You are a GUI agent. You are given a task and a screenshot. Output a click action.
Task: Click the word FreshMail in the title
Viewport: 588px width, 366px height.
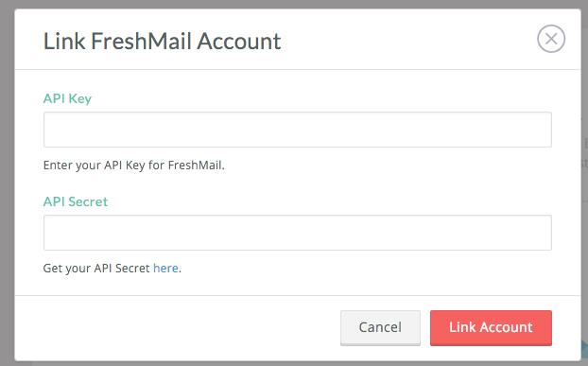point(141,41)
